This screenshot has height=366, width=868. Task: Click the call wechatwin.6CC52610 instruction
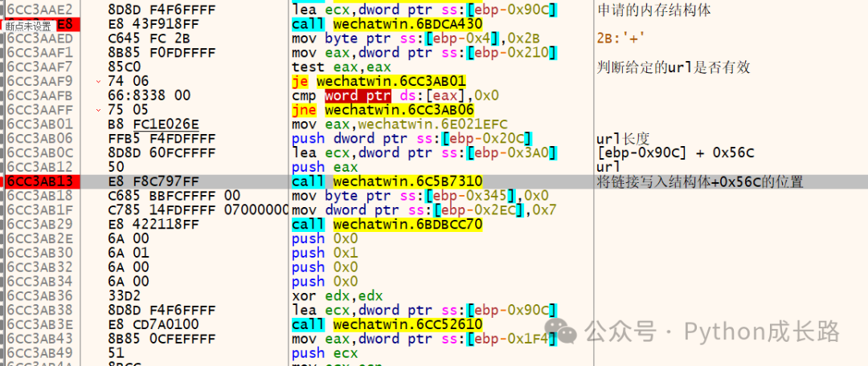[387, 324]
